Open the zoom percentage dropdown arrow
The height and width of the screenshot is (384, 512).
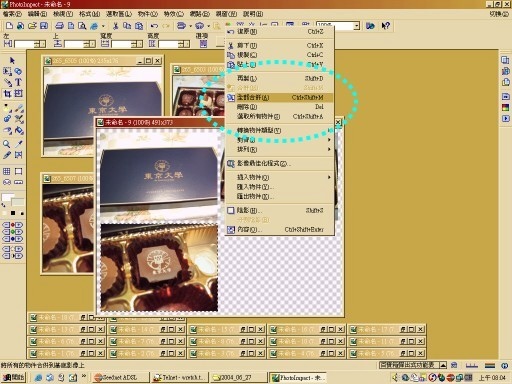point(357,26)
